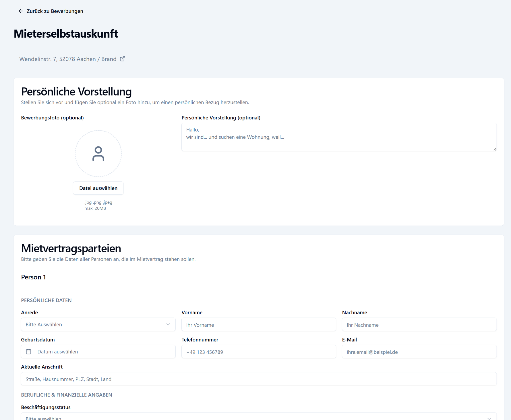Click the Aktuelle Anschrift address field
This screenshot has height=420, width=511.
[258, 379]
